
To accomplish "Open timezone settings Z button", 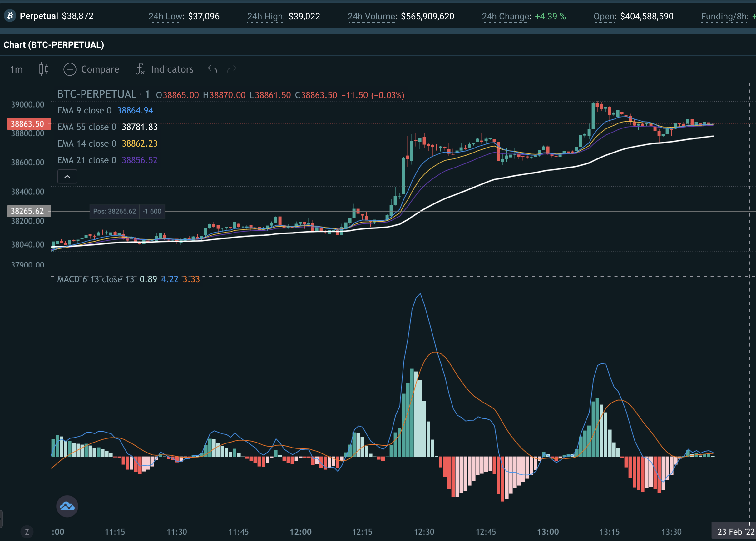I will tap(27, 532).
